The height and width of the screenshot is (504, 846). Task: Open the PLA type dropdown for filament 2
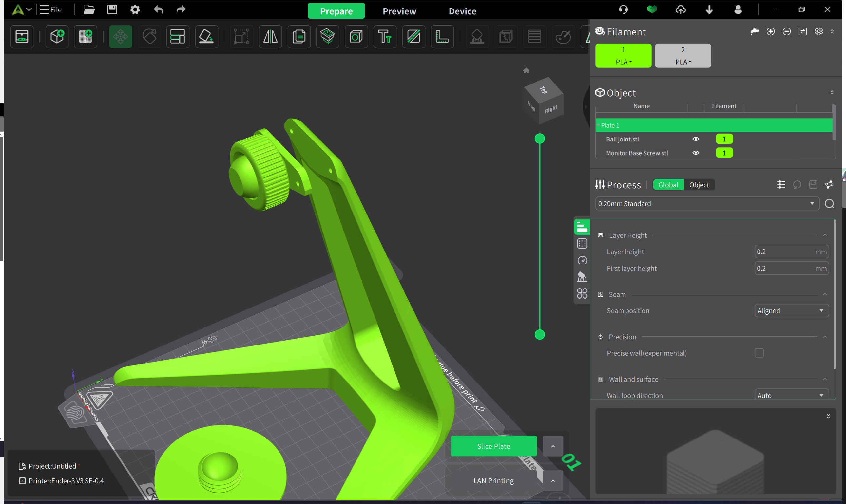tap(683, 62)
